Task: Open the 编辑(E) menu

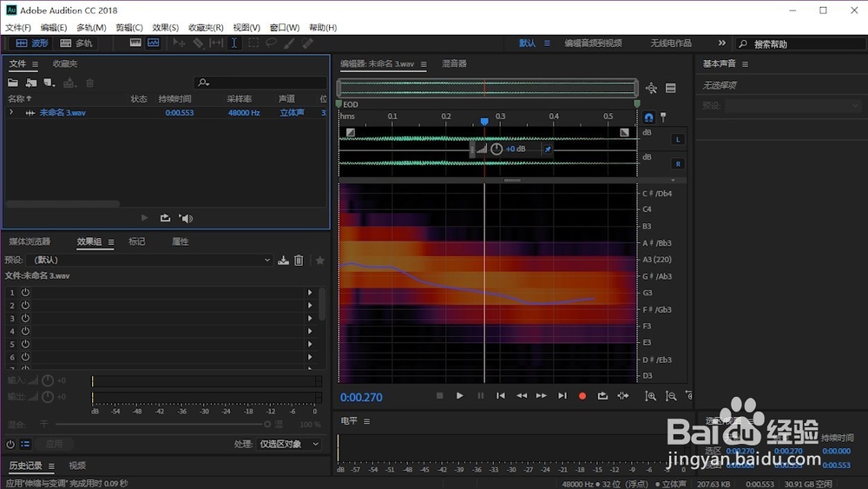Action: point(54,27)
